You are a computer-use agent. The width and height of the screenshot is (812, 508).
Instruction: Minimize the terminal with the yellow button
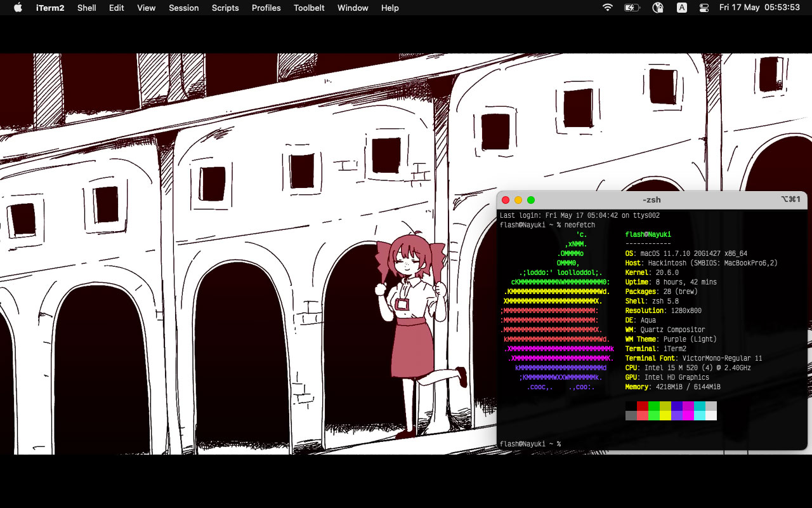518,200
